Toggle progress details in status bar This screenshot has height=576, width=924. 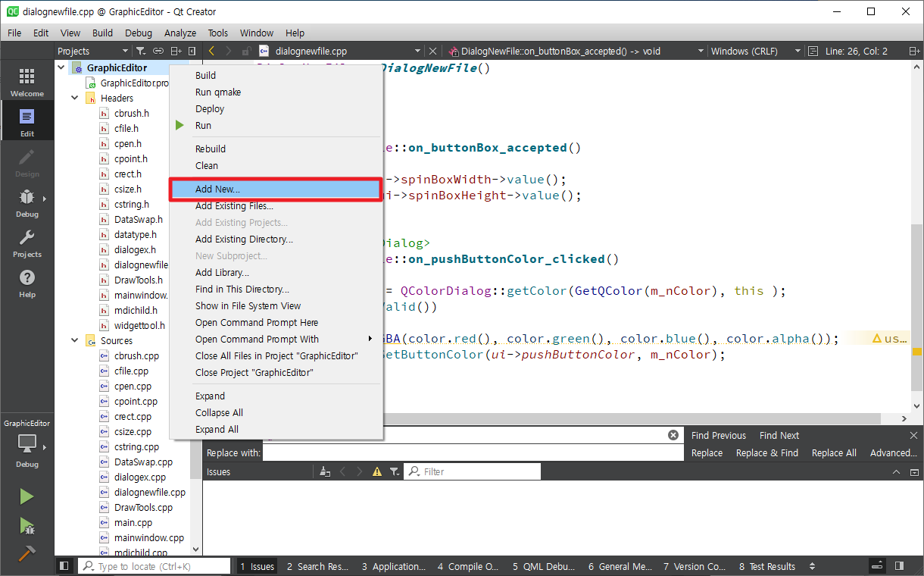tap(878, 566)
